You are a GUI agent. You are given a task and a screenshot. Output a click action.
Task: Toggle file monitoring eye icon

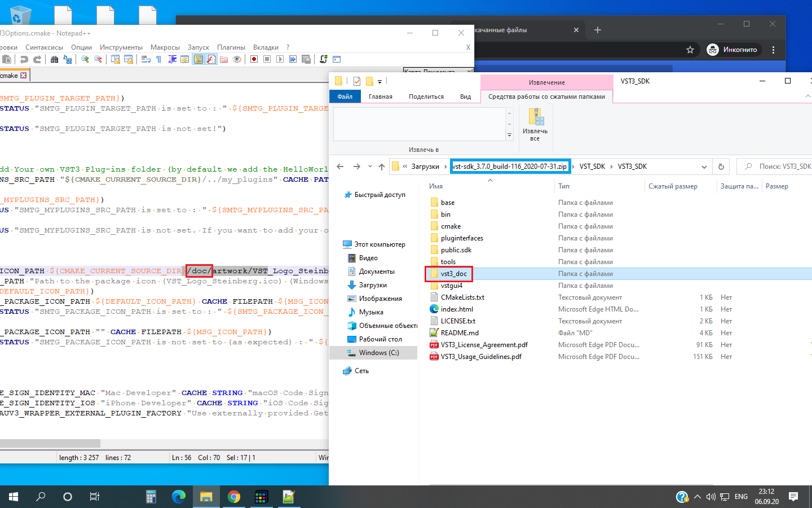[237, 59]
